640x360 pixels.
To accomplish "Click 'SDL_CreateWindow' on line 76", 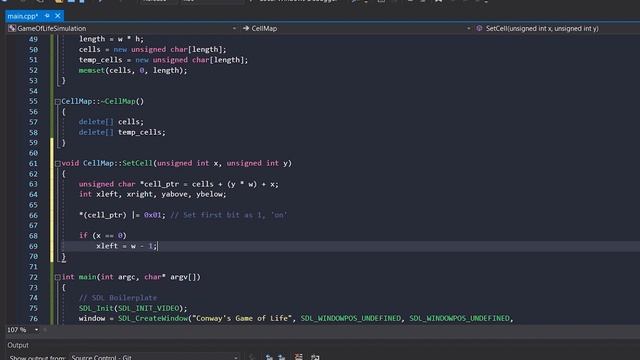I will pyautogui.click(x=153, y=318).
